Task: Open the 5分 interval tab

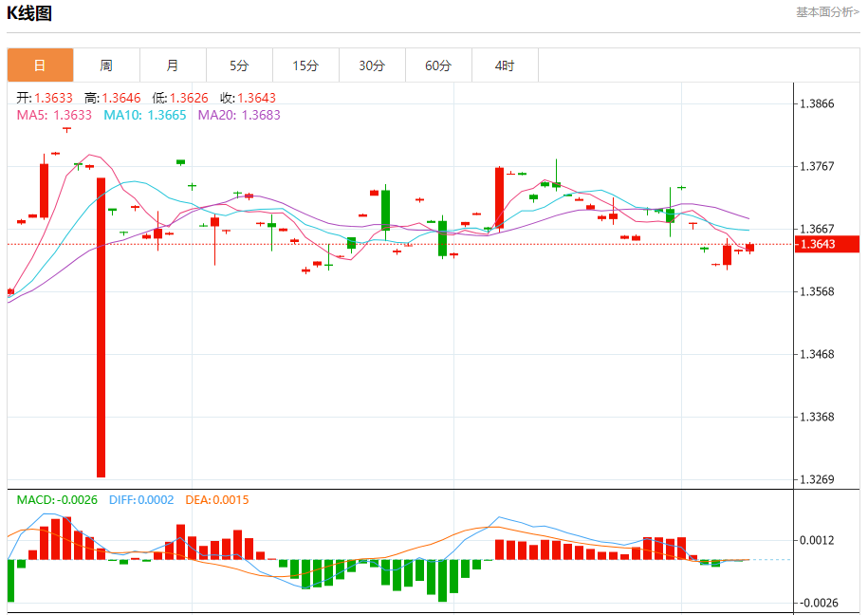Action: click(x=239, y=65)
